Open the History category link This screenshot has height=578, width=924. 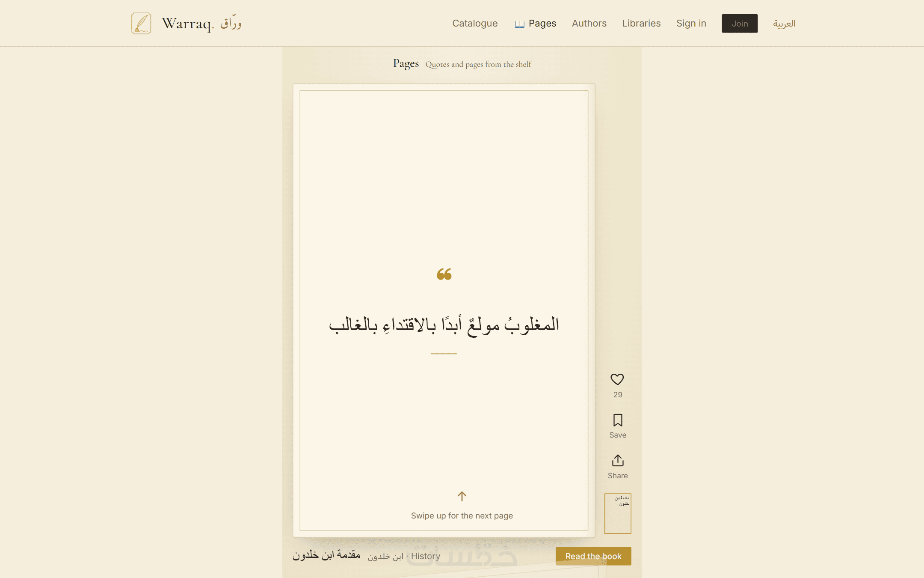[426, 556]
